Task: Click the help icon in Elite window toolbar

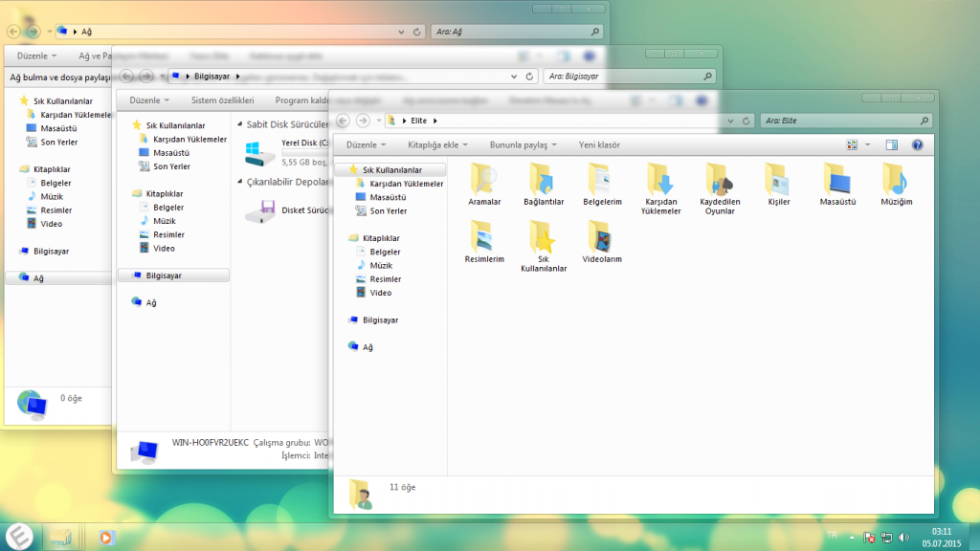Action: 917,145
